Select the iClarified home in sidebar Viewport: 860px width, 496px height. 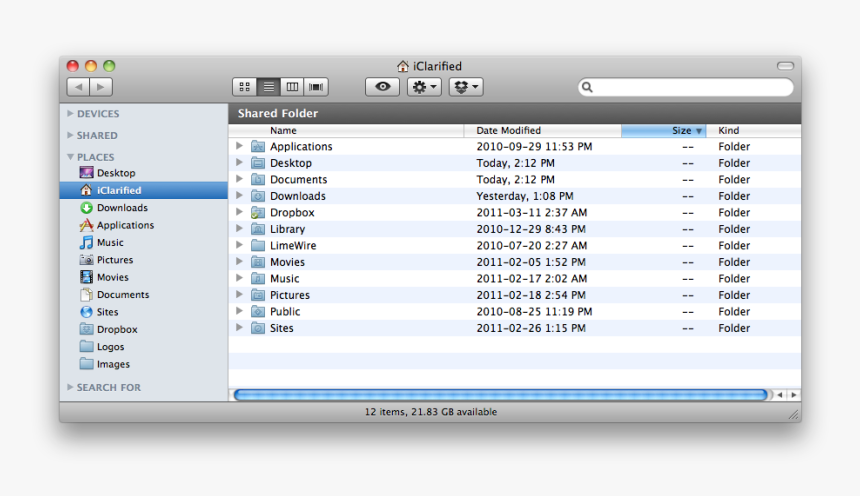click(x=144, y=190)
